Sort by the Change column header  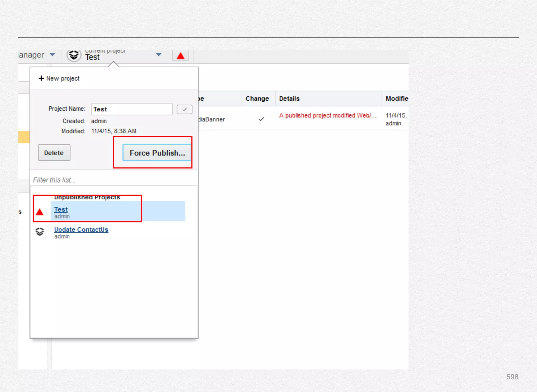click(257, 99)
